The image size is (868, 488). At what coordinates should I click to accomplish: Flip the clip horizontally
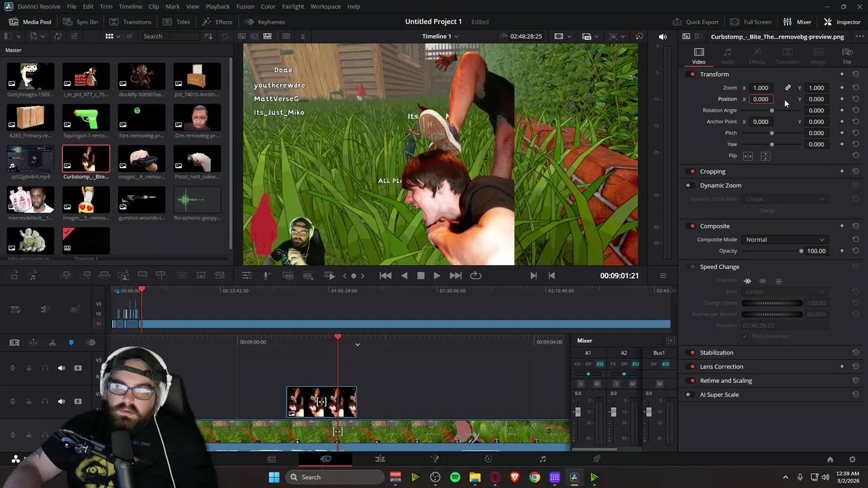coord(748,156)
